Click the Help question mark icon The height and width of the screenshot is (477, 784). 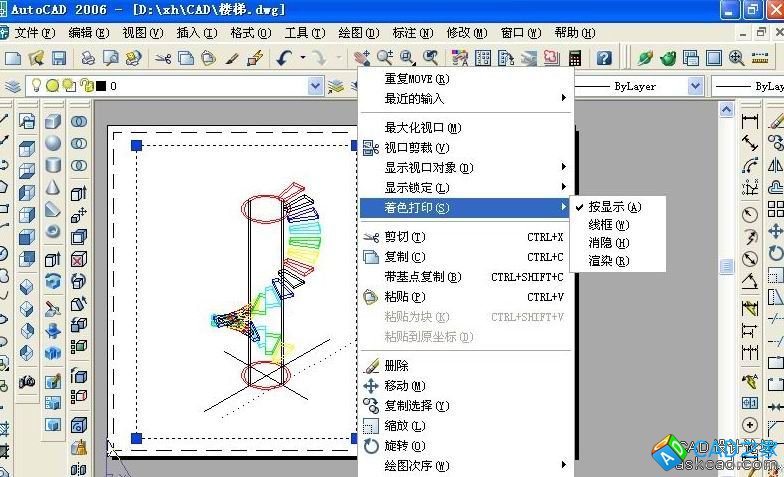pos(604,58)
